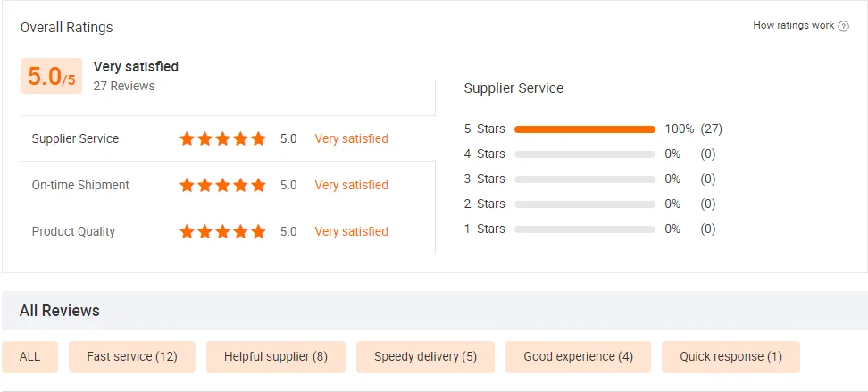This screenshot has width=868, height=392.
Task: Click the 5 Stars orange progress bar
Action: click(585, 129)
